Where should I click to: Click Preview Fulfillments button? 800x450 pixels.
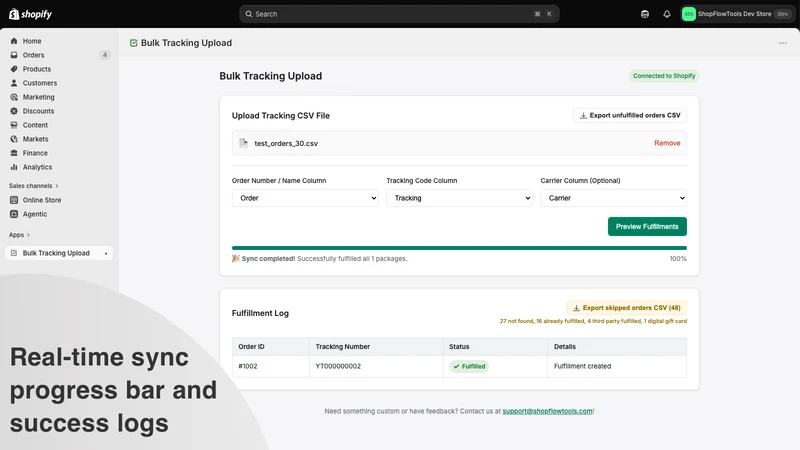coord(647,227)
